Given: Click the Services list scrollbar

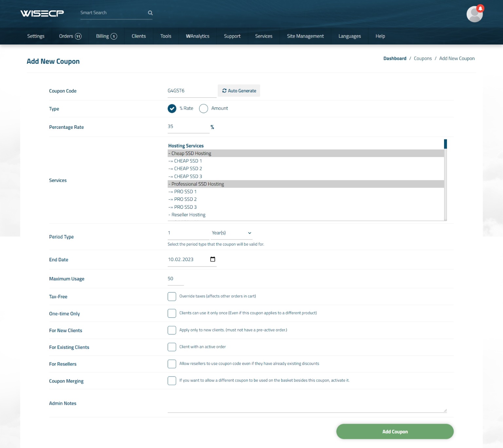Looking at the screenshot, I should [445, 180].
